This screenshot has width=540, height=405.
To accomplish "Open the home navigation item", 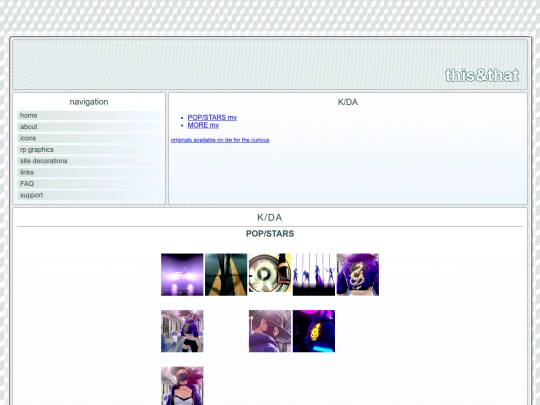I will pos(89,115).
